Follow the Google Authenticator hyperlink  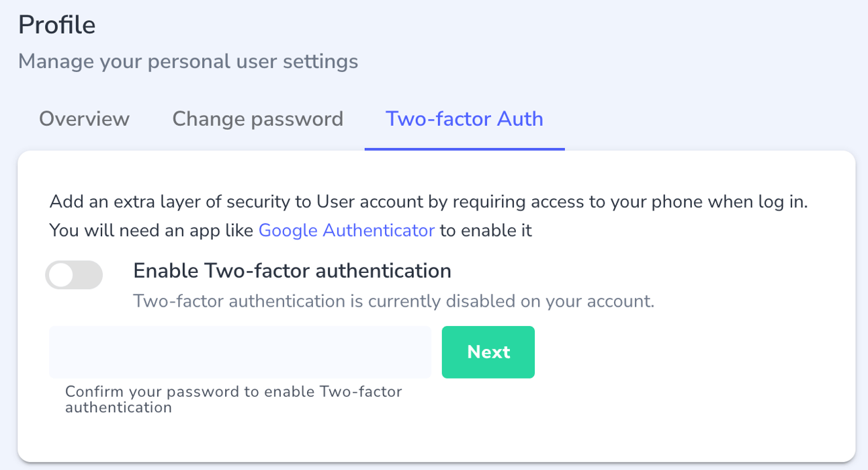346,230
